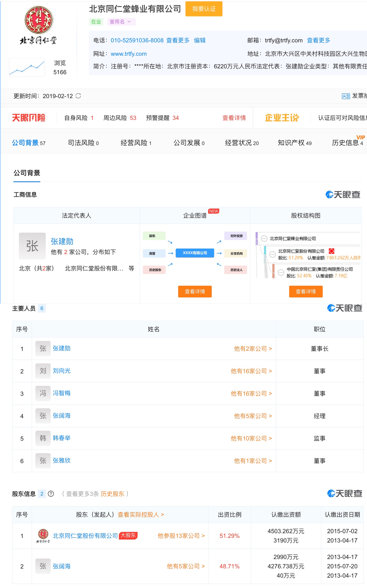Click the 大股东 badge
The image size is (367, 588).
click(x=128, y=535)
